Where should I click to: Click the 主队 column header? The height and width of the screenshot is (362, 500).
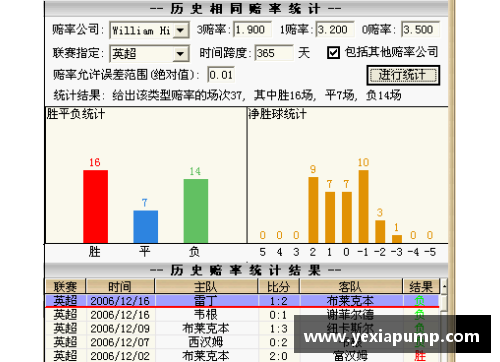(x=206, y=286)
